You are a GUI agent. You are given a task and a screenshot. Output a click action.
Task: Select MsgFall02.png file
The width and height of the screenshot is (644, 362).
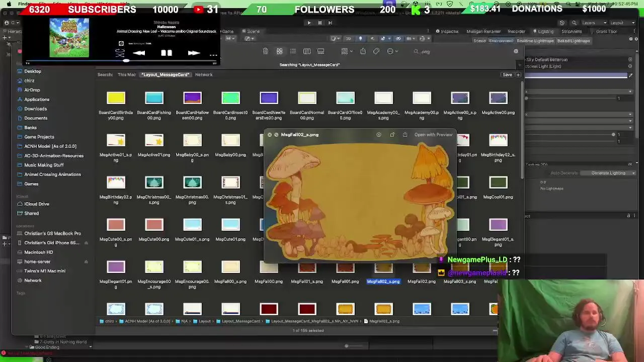point(422,282)
